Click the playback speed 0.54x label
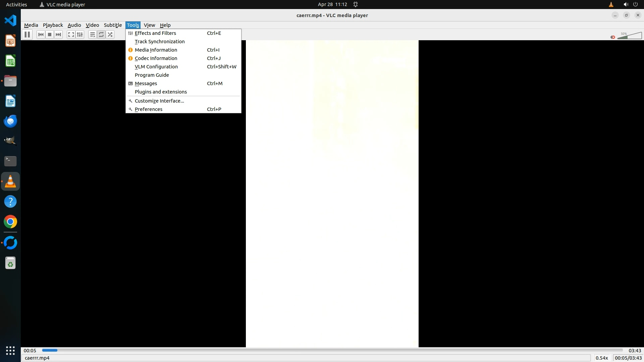Viewport: 644px width, 362px height. click(x=602, y=358)
